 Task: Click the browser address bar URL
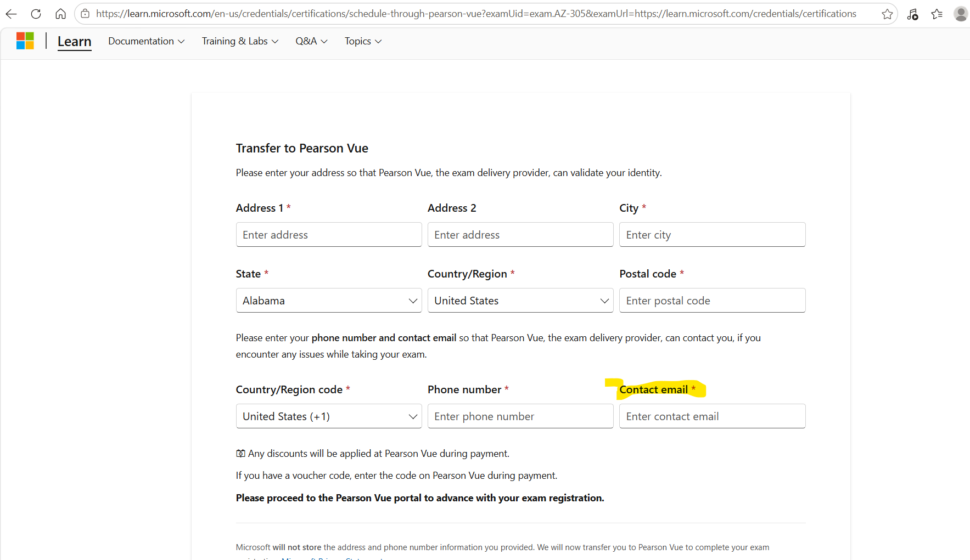[x=476, y=14]
